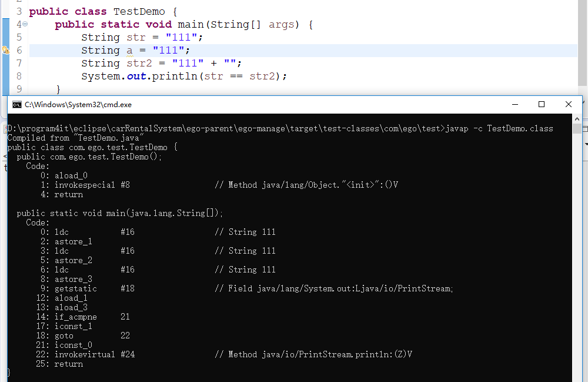Image resolution: width=588 pixels, height=382 pixels.
Task: Click the class name TestDemo in editor
Action: [x=139, y=12]
